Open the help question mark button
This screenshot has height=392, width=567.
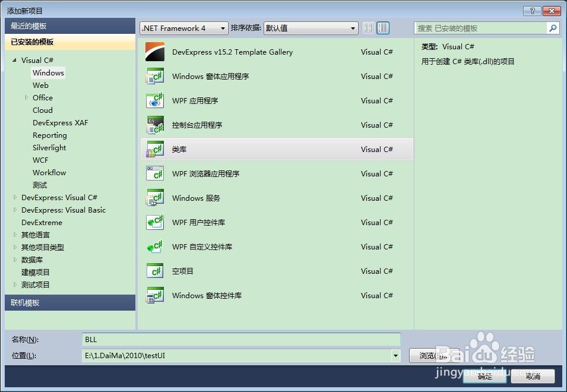[x=533, y=11]
